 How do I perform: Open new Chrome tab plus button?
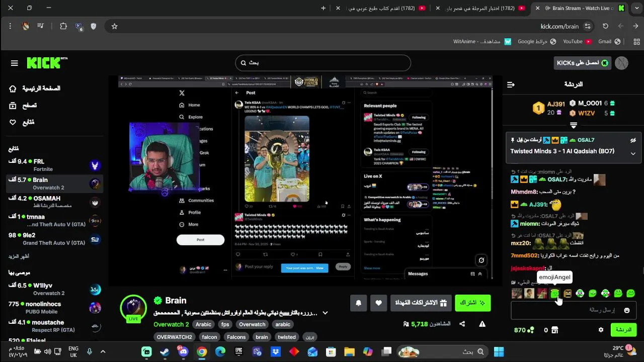323,8
